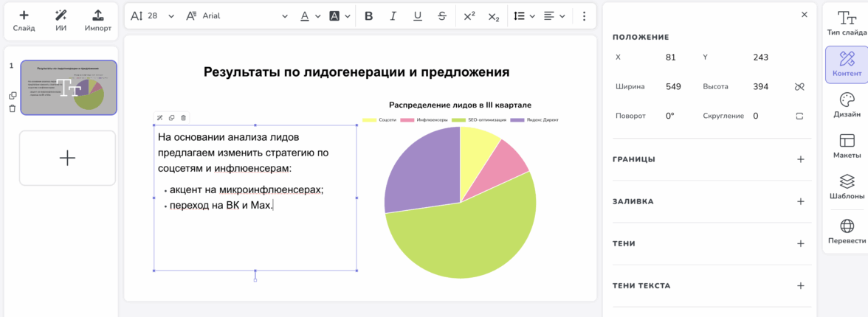
Task: Open the Arial font family dropdown
Action: (x=235, y=16)
